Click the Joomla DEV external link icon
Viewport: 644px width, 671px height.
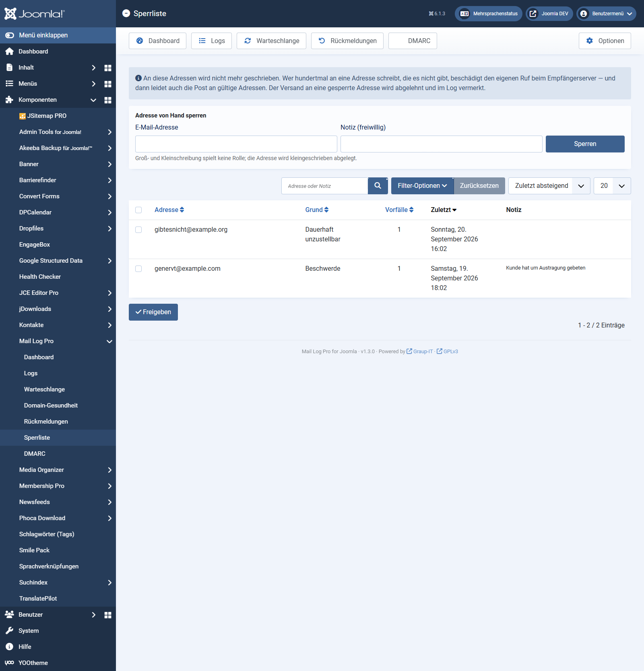[x=533, y=14]
